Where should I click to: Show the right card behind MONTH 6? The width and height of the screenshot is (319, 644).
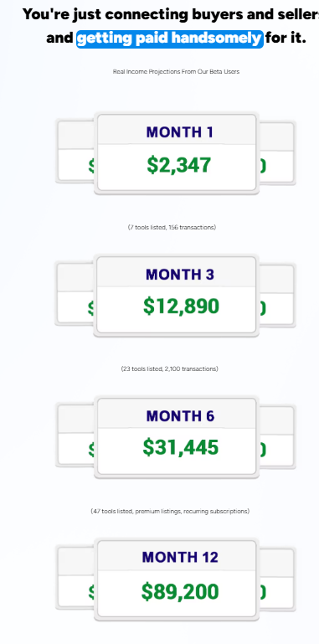(x=277, y=436)
